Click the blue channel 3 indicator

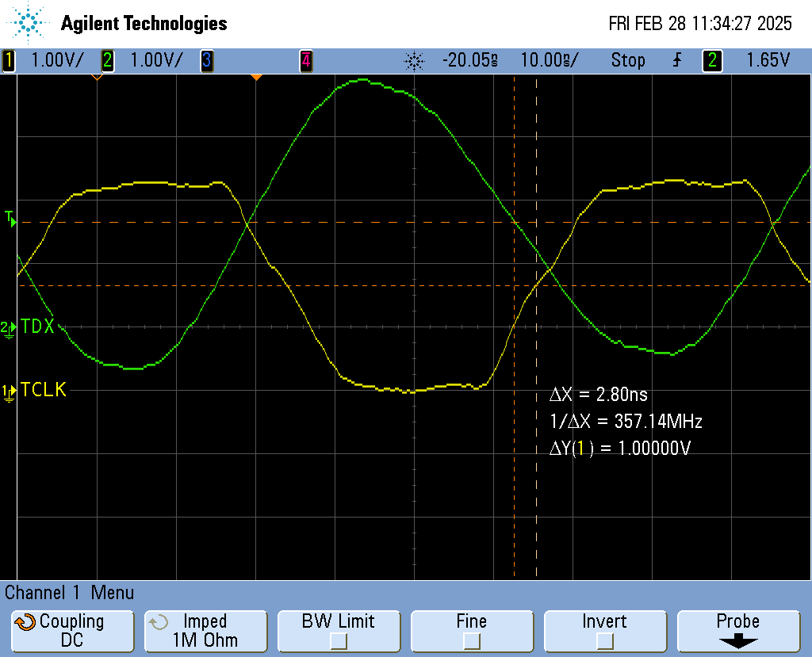[x=206, y=60]
